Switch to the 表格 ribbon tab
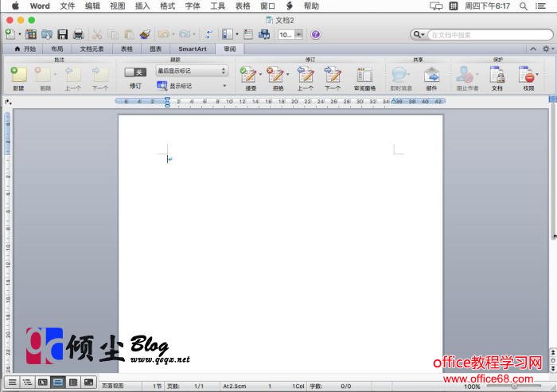The width and height of the screenshot is (557, 392). tap(127, 49)
